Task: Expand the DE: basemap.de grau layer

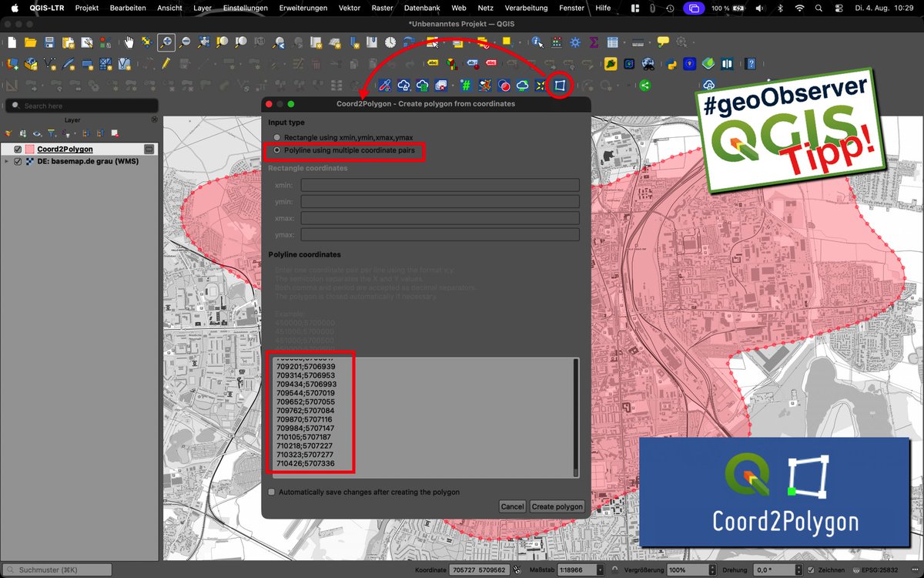Action: point(6,162)
